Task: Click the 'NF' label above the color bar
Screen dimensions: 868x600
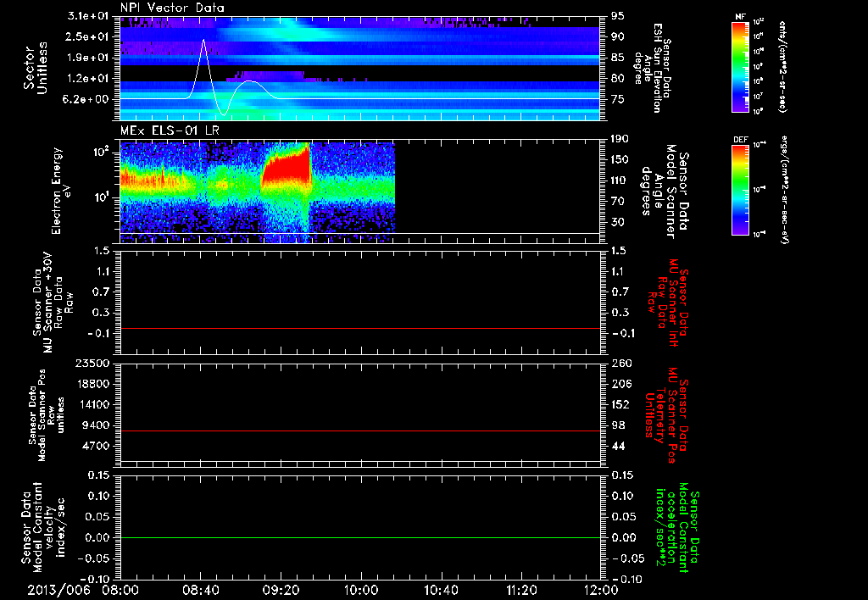Action: coord(740,17)
